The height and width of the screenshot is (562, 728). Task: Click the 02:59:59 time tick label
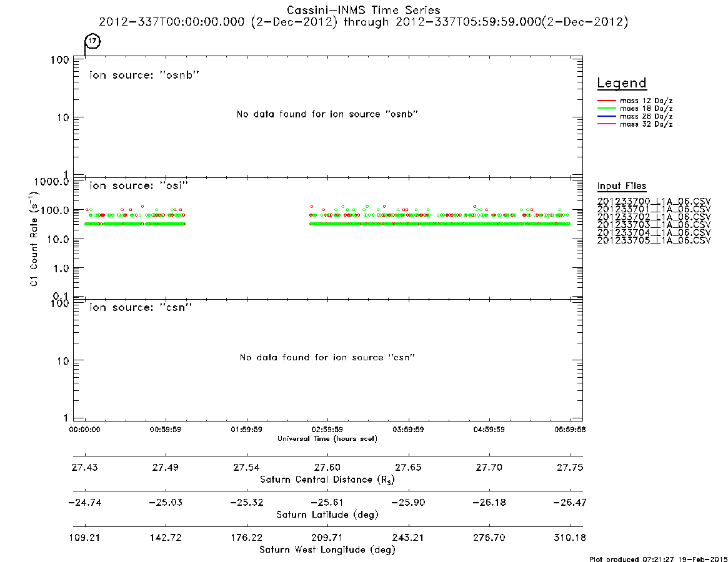327,430
